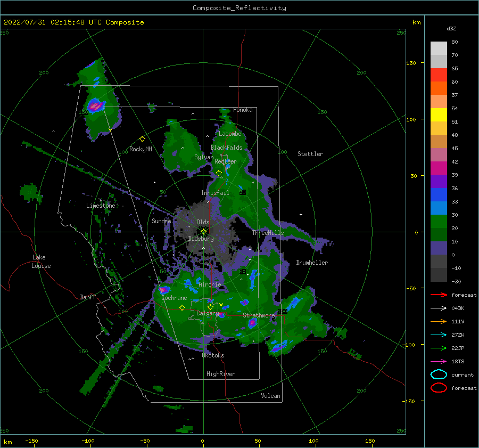
Task: Click the white 04DK arrow legend icon
Action: tap(439, 308)
